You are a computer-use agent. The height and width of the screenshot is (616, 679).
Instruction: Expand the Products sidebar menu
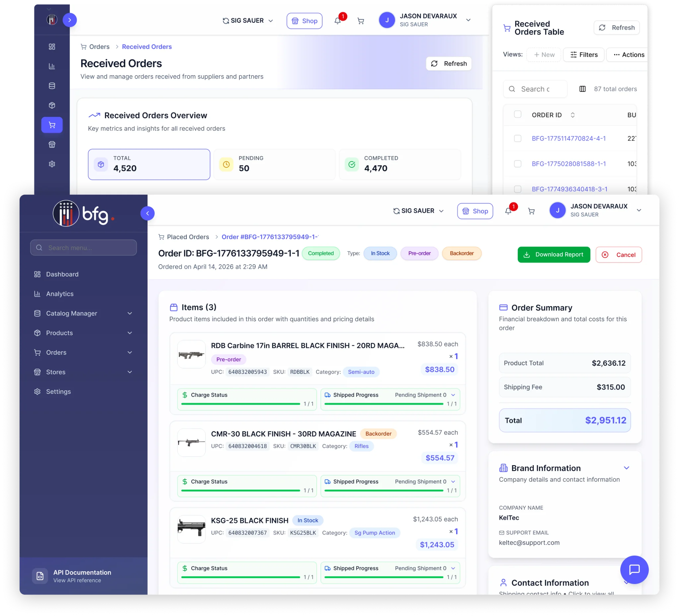pyautogui.click(x=84, y=333)
